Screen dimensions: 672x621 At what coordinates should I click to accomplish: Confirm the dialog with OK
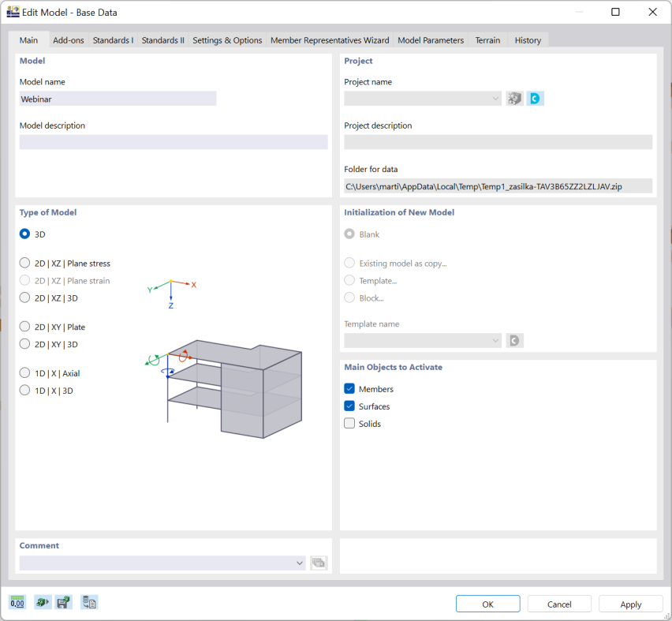click(x=487, y=604)
